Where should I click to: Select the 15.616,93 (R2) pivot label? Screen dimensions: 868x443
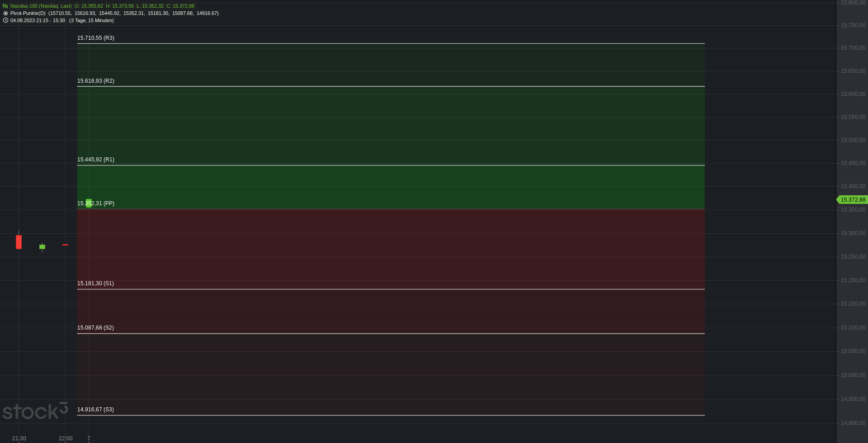point(96,81)
